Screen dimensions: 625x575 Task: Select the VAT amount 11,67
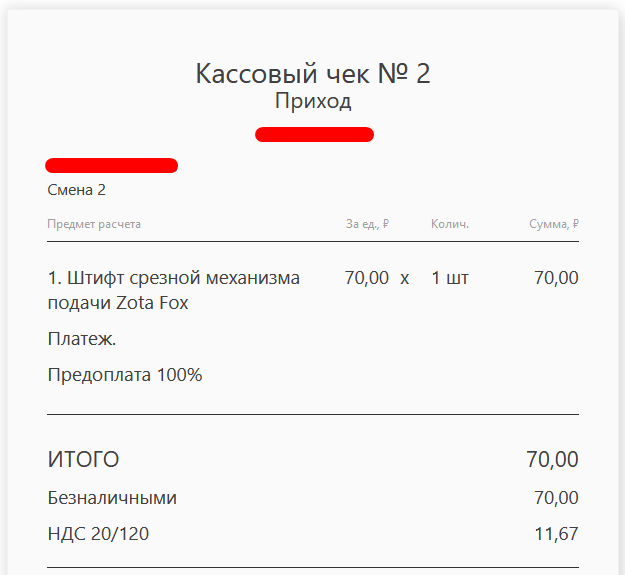point(556,534)
